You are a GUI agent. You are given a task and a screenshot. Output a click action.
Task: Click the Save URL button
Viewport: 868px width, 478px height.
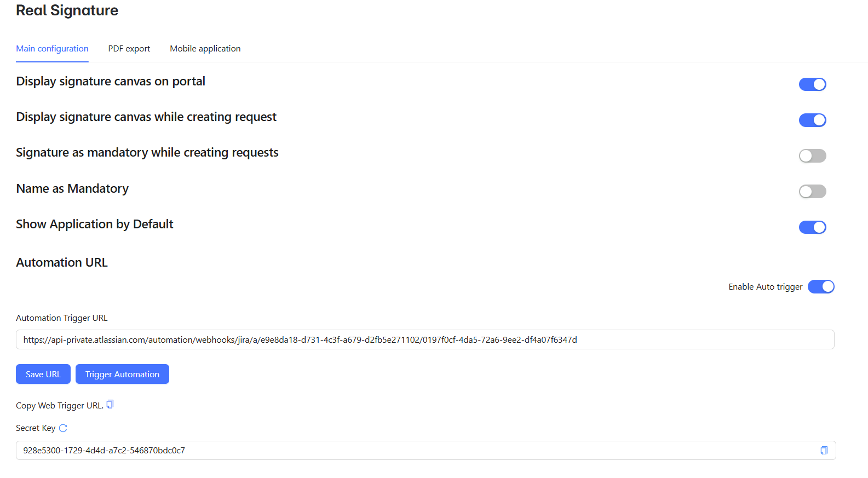click(43, 374)
